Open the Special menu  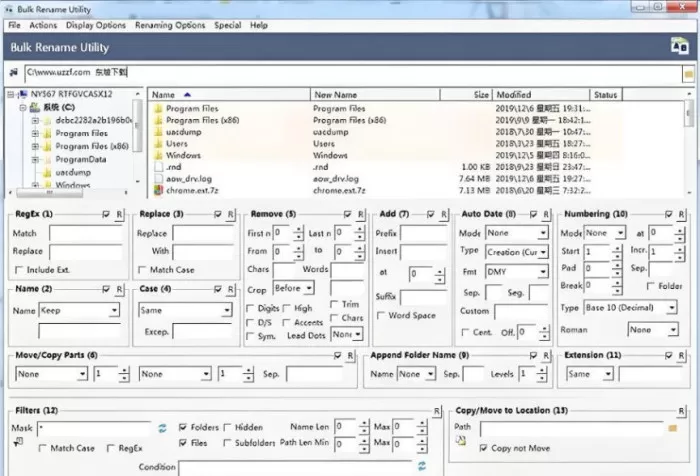(x=227, y=25)
